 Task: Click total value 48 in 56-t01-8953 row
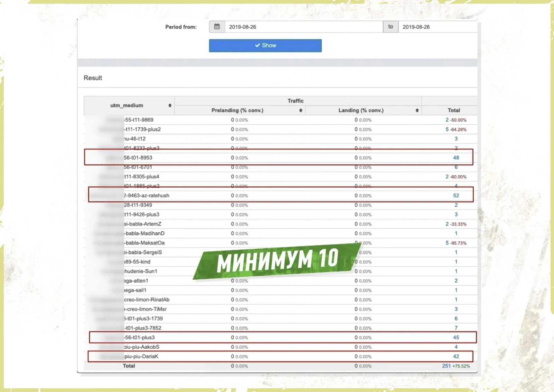tap(456, 158)
